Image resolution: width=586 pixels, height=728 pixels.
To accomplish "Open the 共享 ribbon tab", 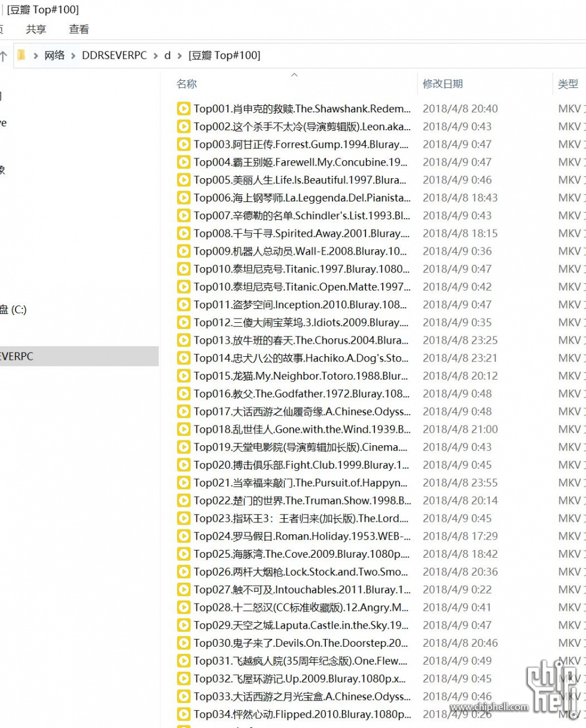I will [x=36, y=29].
